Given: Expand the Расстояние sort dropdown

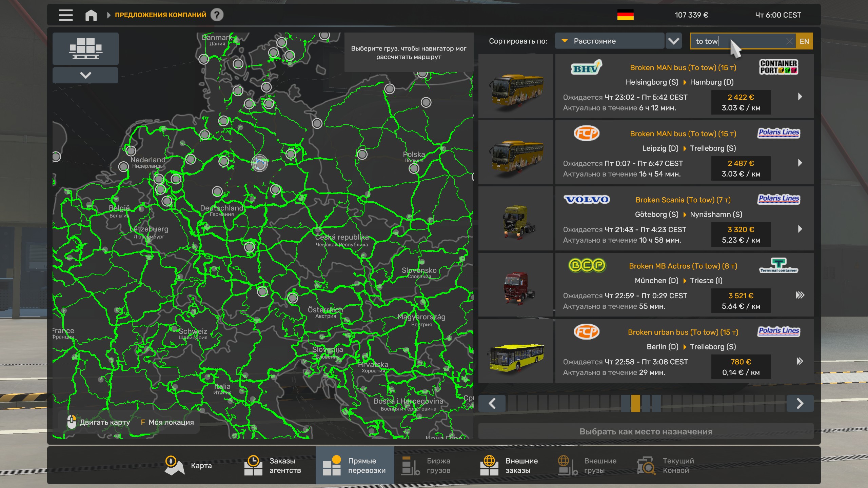Looking at the screenshot, I should pyautogui.click(x=609, y=41).
